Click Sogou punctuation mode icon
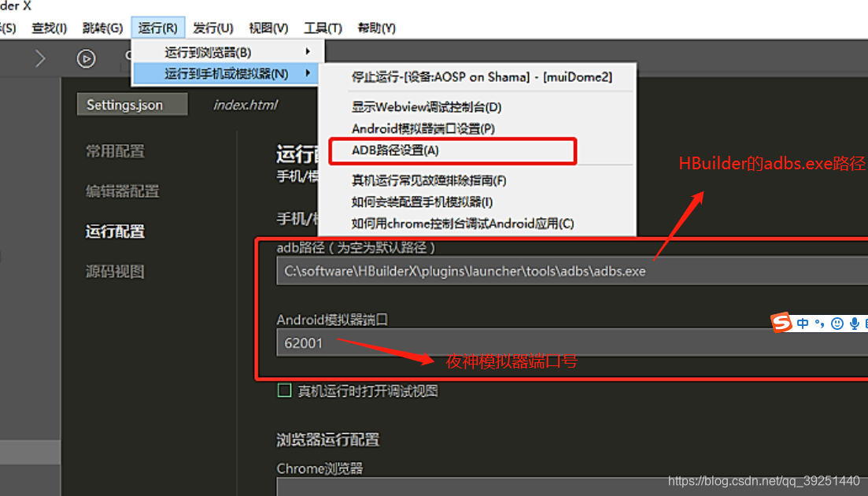Viewport: 868px width, 496px height. 820,324
